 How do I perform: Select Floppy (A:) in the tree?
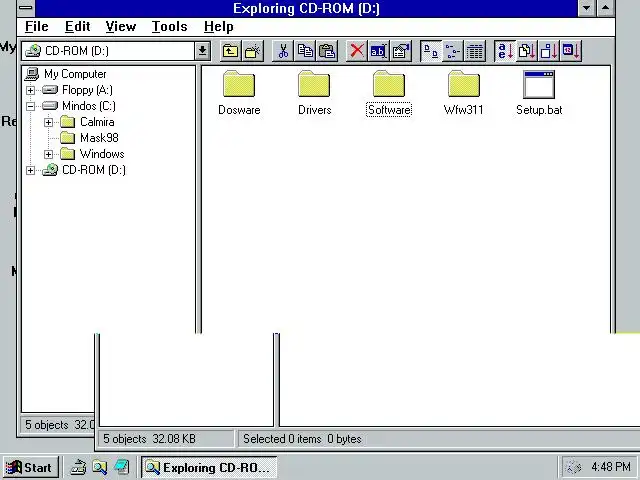87,90
